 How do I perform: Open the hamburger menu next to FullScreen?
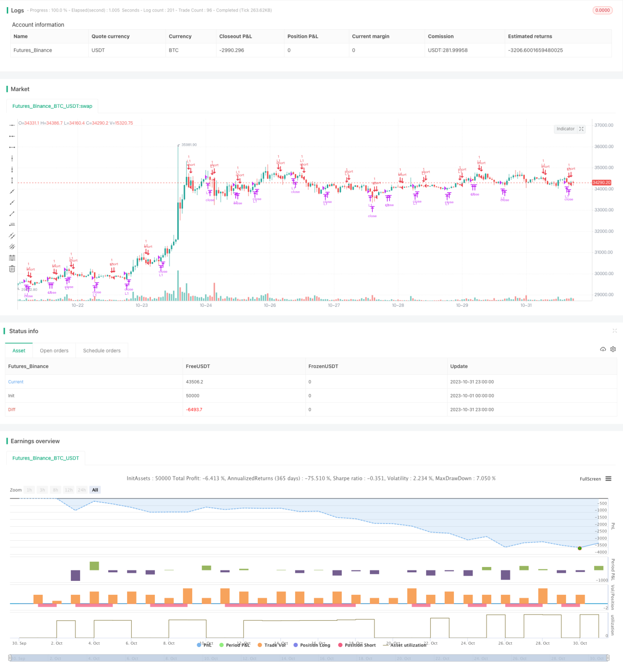[609, 479]
